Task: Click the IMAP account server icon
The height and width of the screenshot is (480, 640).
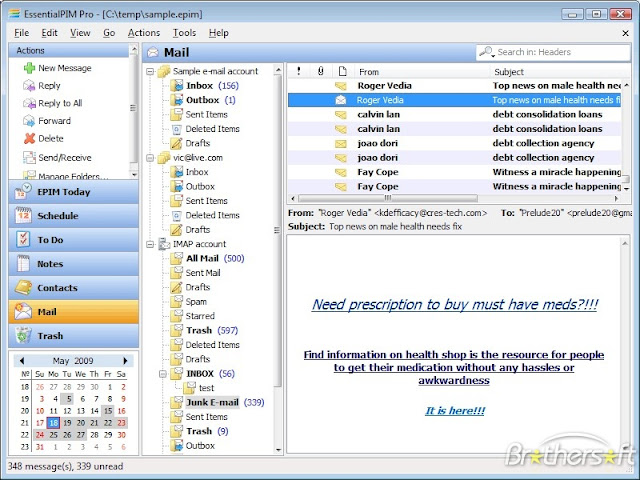Action: click(164, 244)
